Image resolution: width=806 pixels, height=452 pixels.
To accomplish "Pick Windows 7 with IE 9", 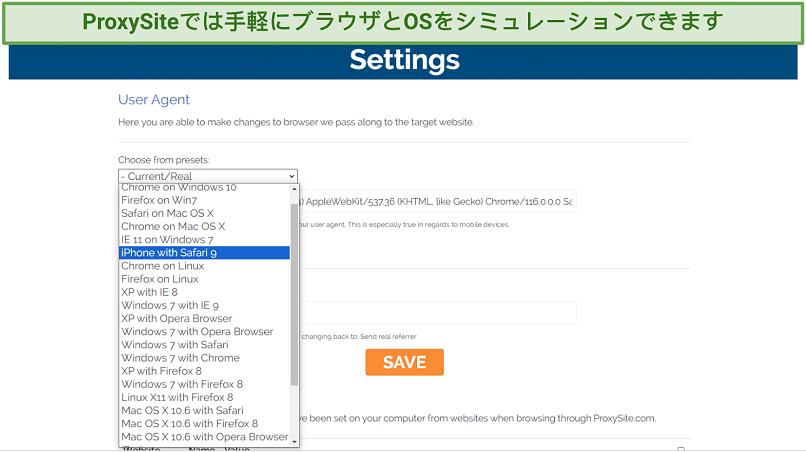I will [x=205, y=305].
